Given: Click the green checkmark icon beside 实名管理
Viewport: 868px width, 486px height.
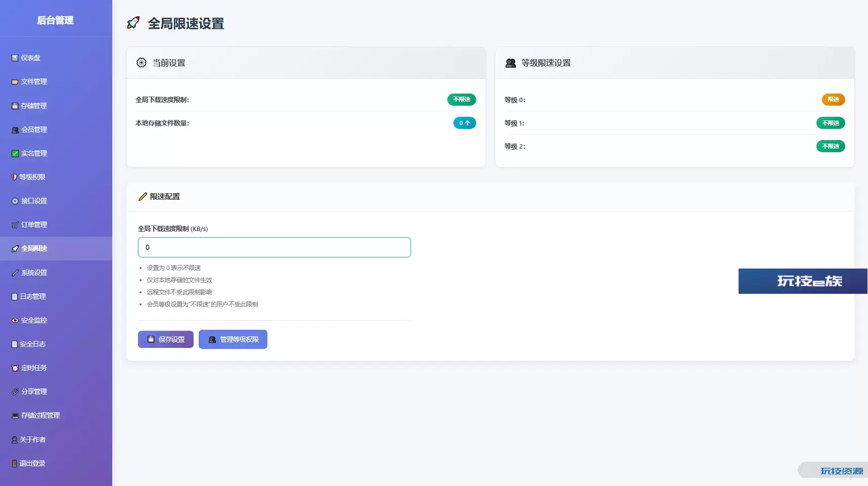Looking at the screenshot, I should 15,154.
